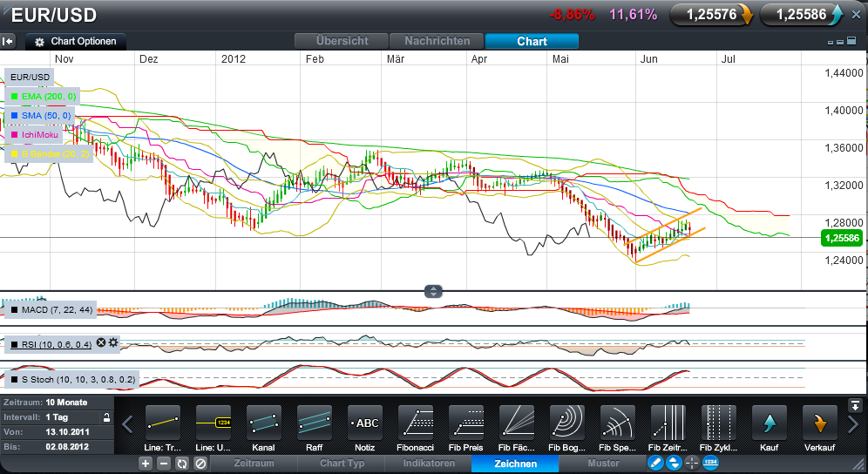Open RSI indicator gear settings
Viewport: 868px width, 474px height.
[x=113, y=342]
